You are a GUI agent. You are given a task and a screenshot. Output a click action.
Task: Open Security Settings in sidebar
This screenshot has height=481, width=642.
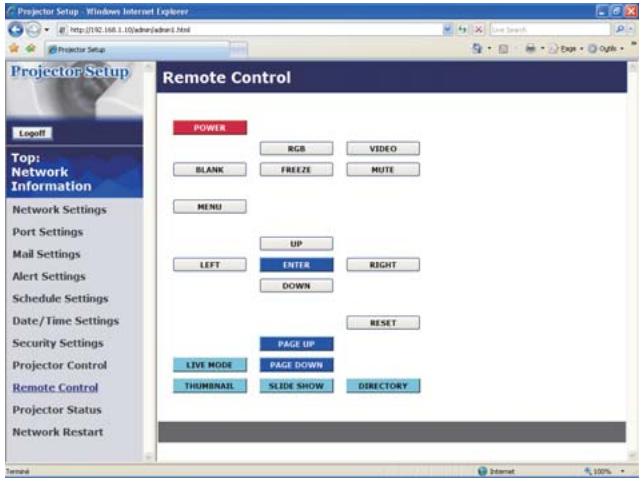(58, 343)
